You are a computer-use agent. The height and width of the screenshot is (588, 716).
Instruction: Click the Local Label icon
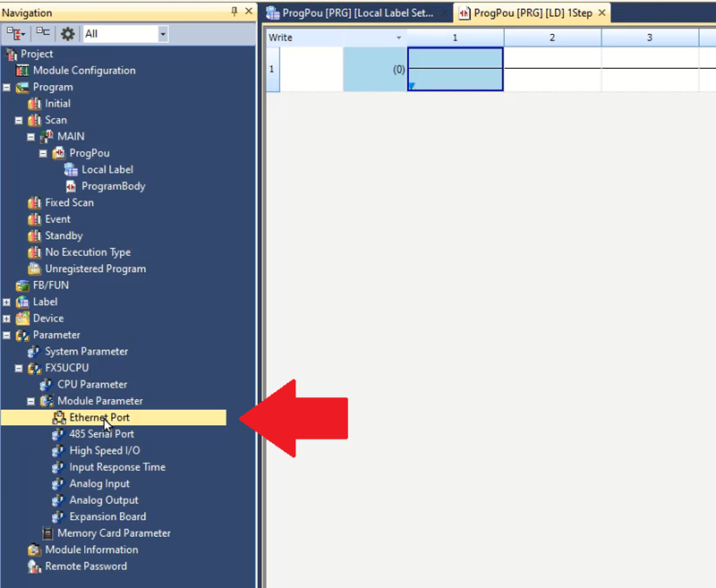pos(71,169)
